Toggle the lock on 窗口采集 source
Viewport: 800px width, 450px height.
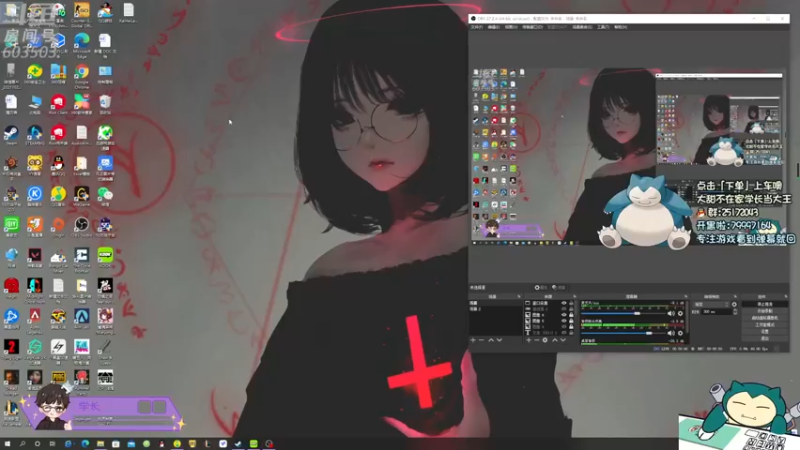571,303
